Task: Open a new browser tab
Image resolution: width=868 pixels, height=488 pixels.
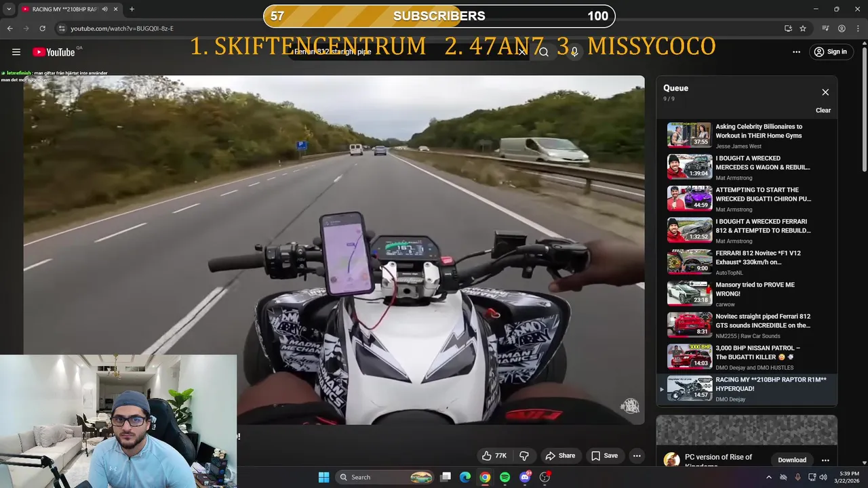Action: click(132, 9)
